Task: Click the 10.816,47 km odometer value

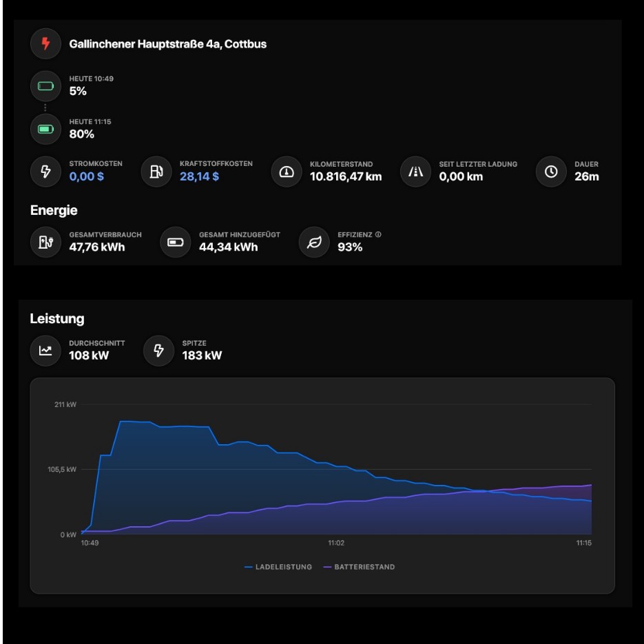Action: pyautogui.click(x=346, y=176)
